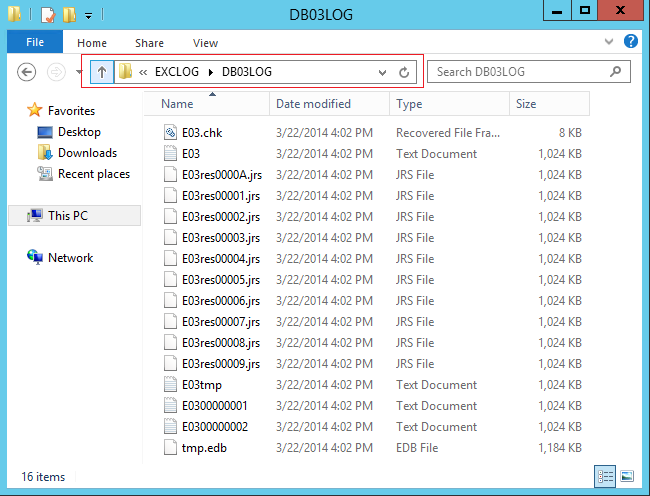Select the E03.chk file icon
Image resolution: width=650 pixels, height=496 pixels.
pyautogui.click(x=170, y=133)
